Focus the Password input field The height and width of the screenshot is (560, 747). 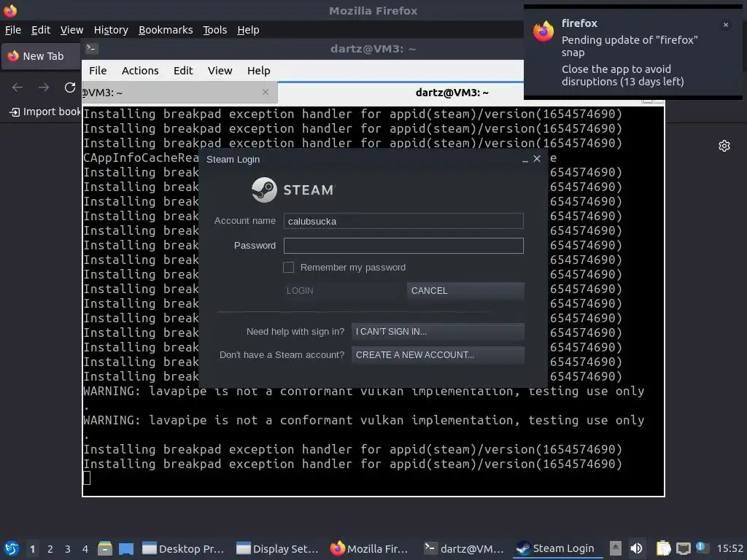tap(403, 246)
